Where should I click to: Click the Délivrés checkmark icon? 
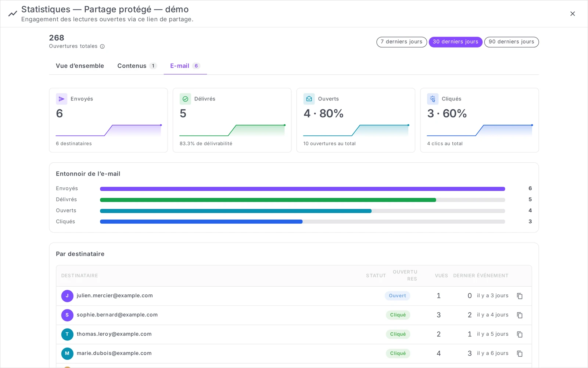tap(185, 99)
